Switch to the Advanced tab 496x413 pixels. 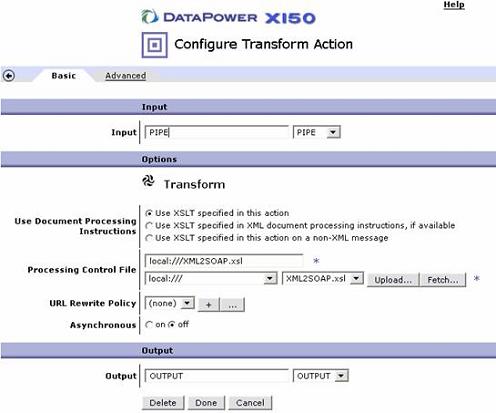126,76
